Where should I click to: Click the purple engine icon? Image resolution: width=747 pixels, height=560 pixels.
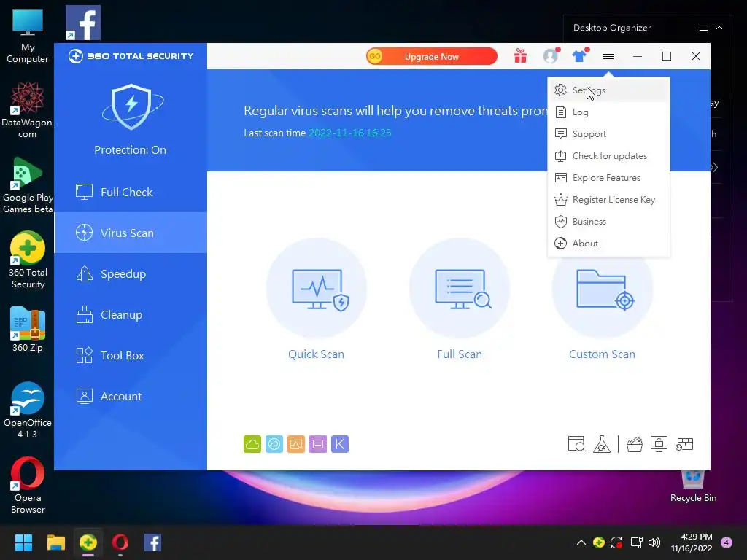click(318, 444)
